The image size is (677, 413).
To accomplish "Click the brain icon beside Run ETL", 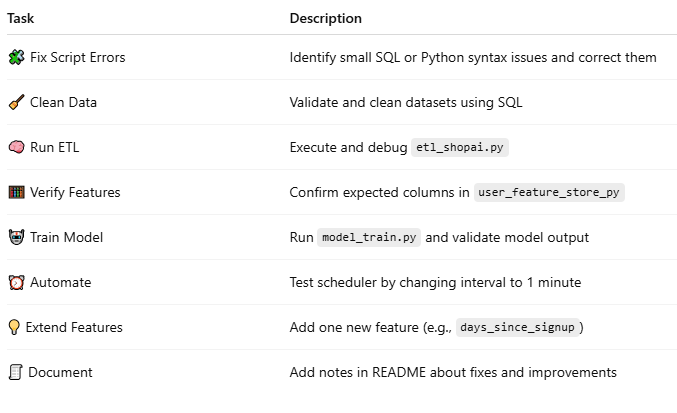I will 16,147.
